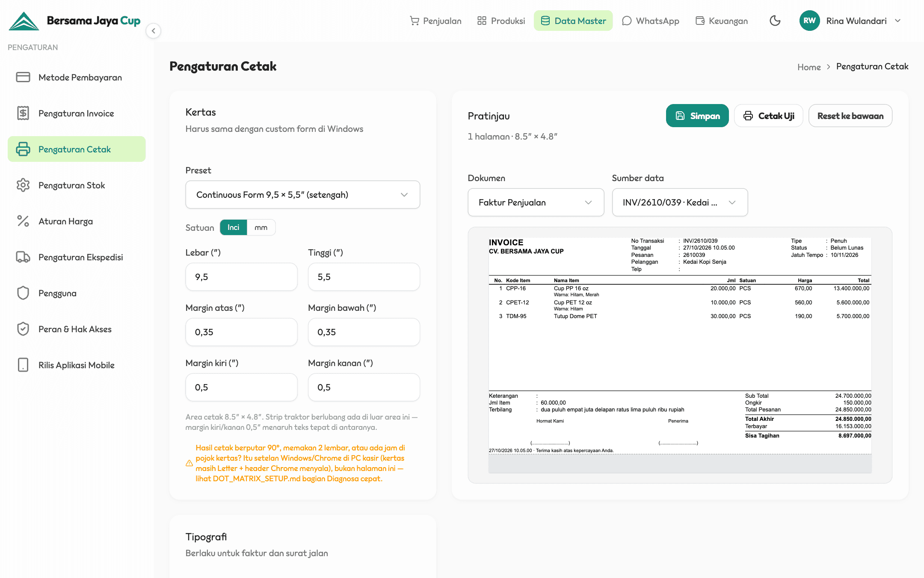
Task: Expand the Rina Wulandari user menu chevron
Action: (898, 21)
